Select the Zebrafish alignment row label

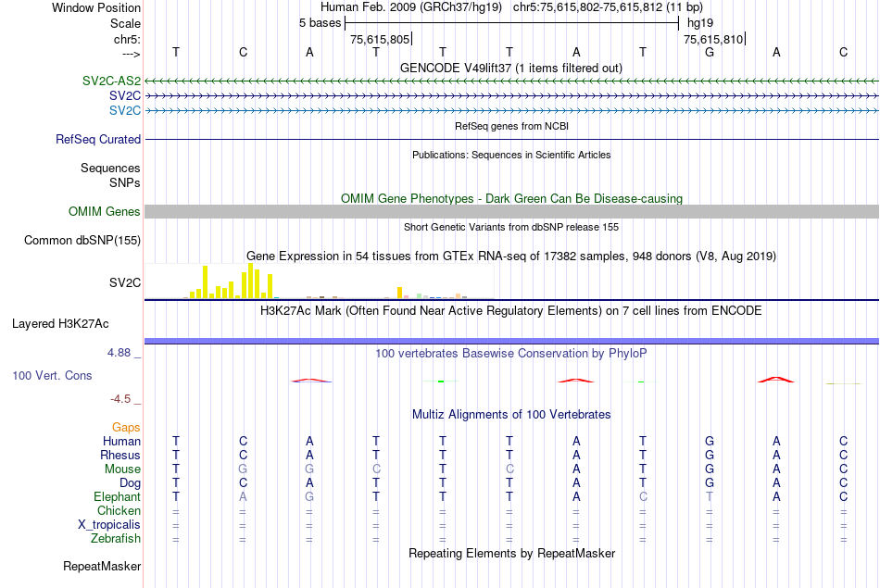coord(116,538)
